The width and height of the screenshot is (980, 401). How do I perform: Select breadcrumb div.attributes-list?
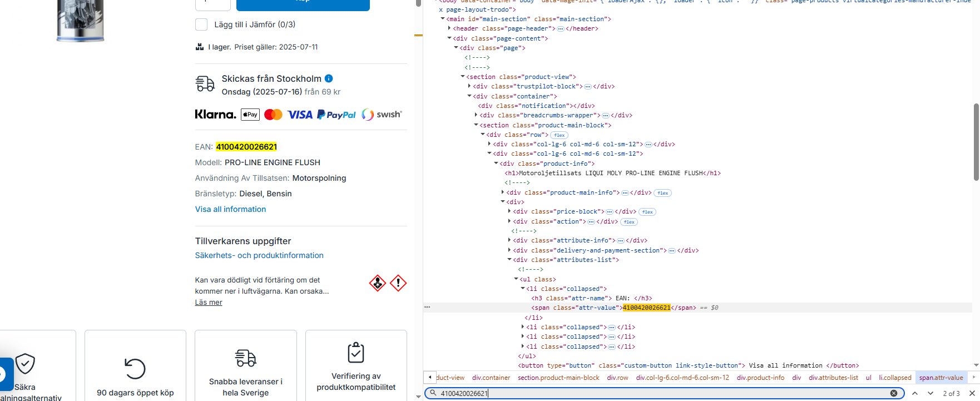pyautogui.click(x=833, y=378)
